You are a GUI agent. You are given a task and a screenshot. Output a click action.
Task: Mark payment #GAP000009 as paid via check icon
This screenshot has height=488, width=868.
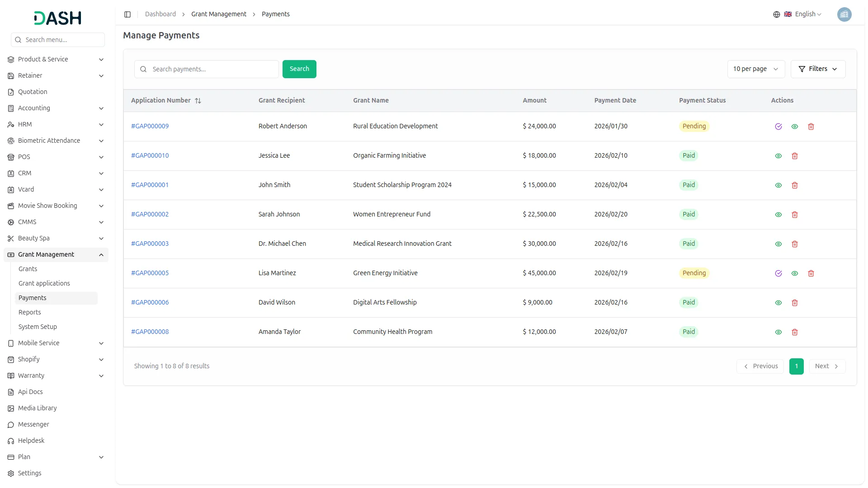[x=778, y=127]
